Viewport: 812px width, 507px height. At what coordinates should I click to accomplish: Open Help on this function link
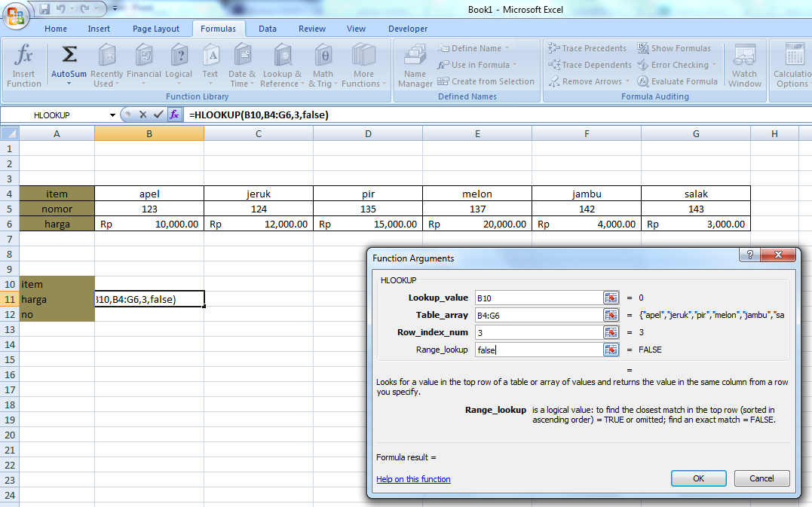point(413,478)
